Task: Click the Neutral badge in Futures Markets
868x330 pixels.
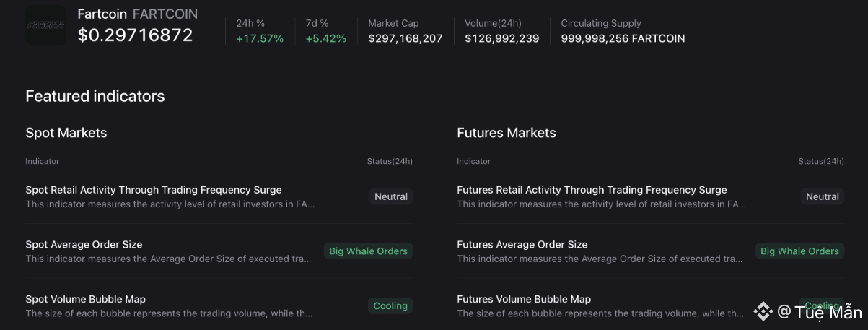Action: [822, 196]
